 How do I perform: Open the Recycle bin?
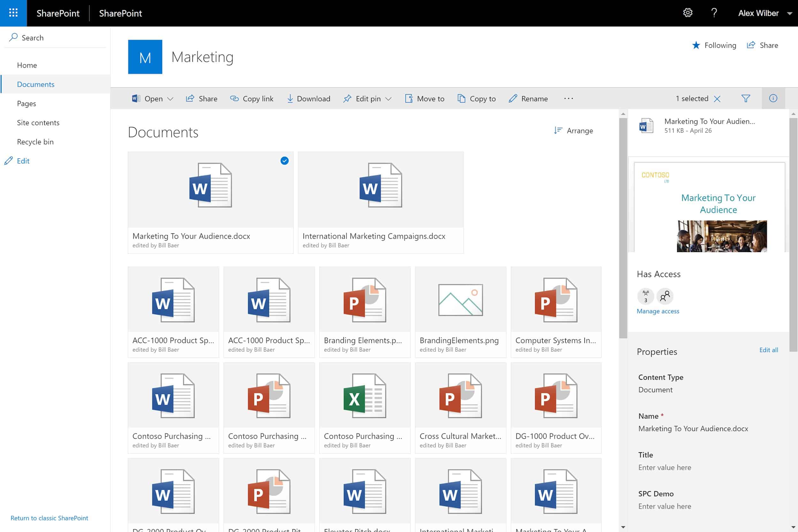click(35, 141)
